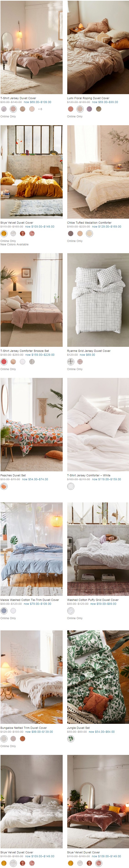Open the T-Shirt Jersey Duvet Cover product title

18,98
